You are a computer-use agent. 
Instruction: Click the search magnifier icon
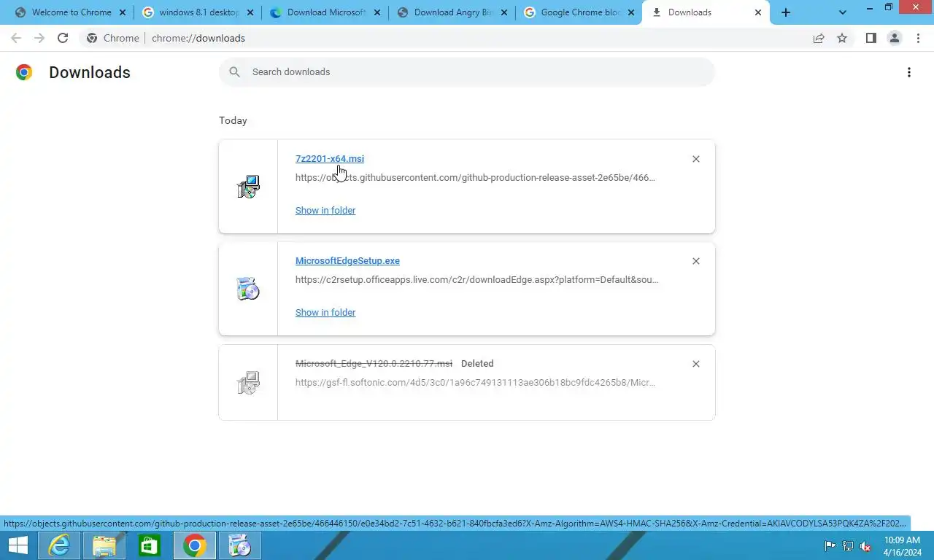pyautogui.click(x=234, y=71)
